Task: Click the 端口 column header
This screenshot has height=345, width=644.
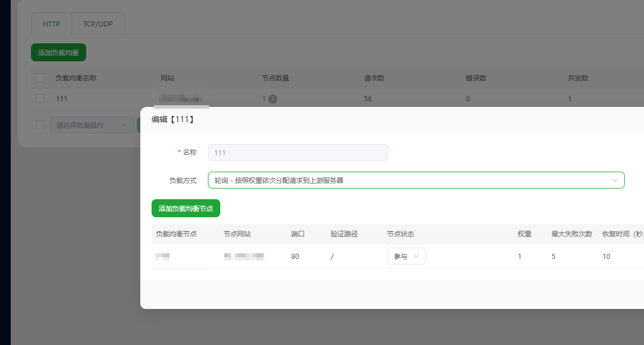Action: (x=297, y=234)
